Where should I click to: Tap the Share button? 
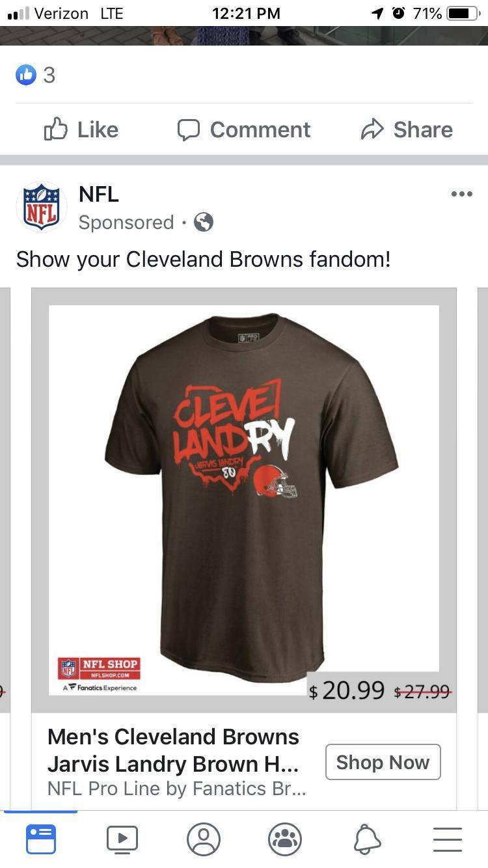[x=407, y=129]
